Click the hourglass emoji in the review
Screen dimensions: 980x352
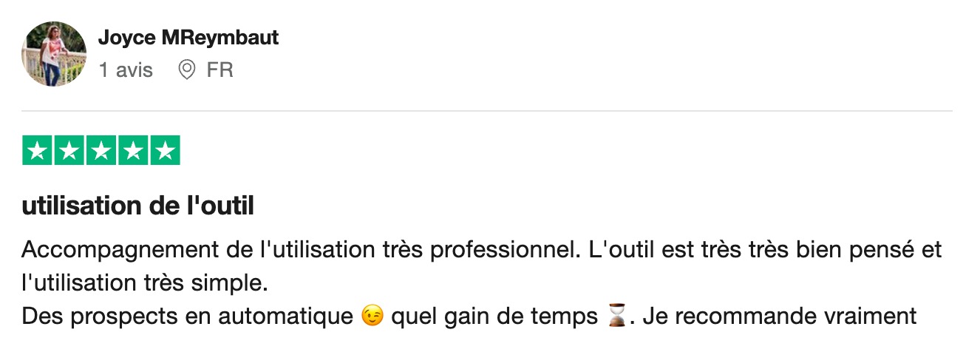tap(616, 317)
